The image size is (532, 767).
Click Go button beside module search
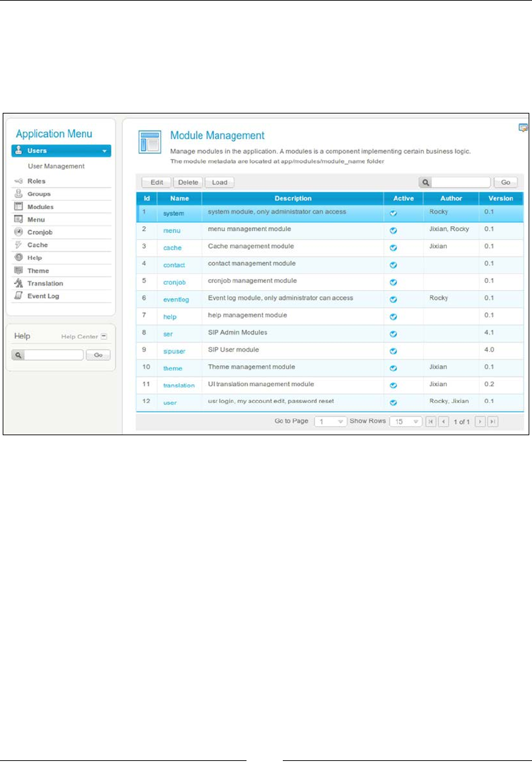[506, 183]
